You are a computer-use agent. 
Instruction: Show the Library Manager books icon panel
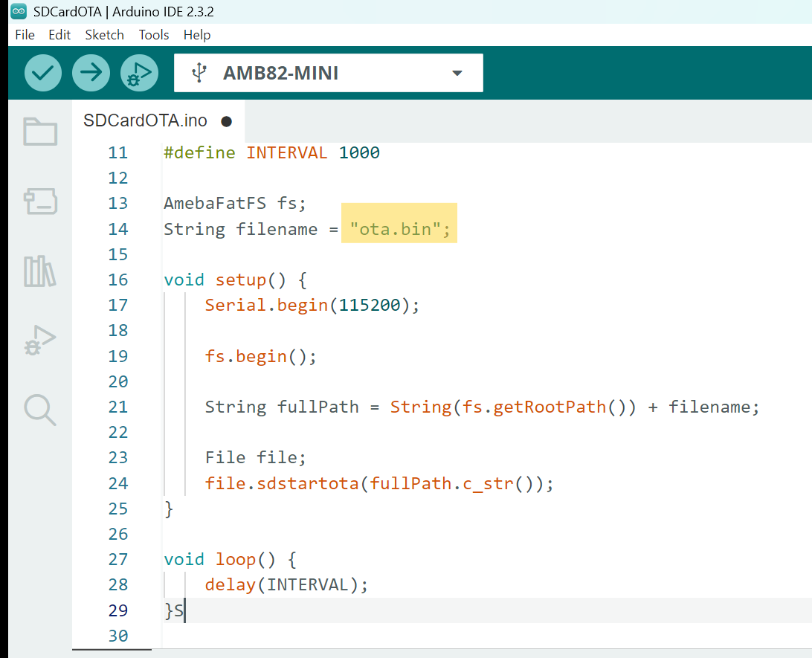coord(40,271)
